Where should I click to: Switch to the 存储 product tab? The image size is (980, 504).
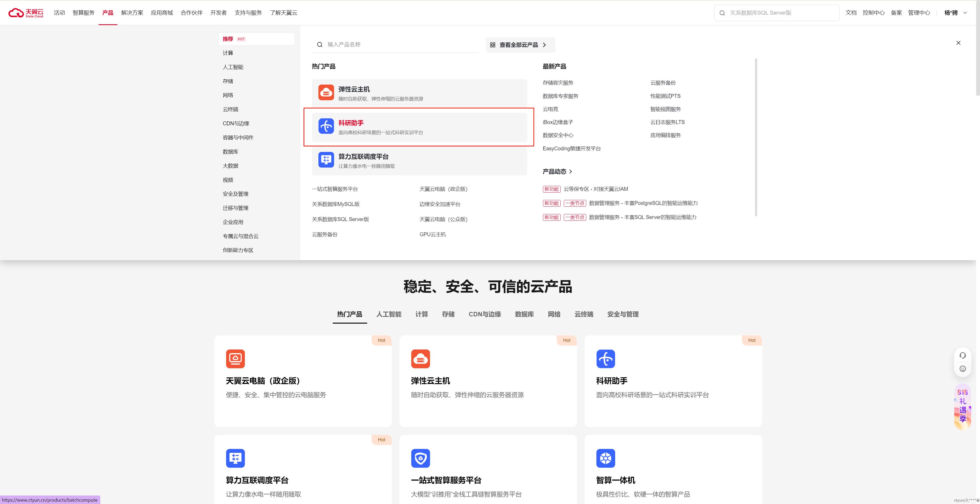click(448, 315)
